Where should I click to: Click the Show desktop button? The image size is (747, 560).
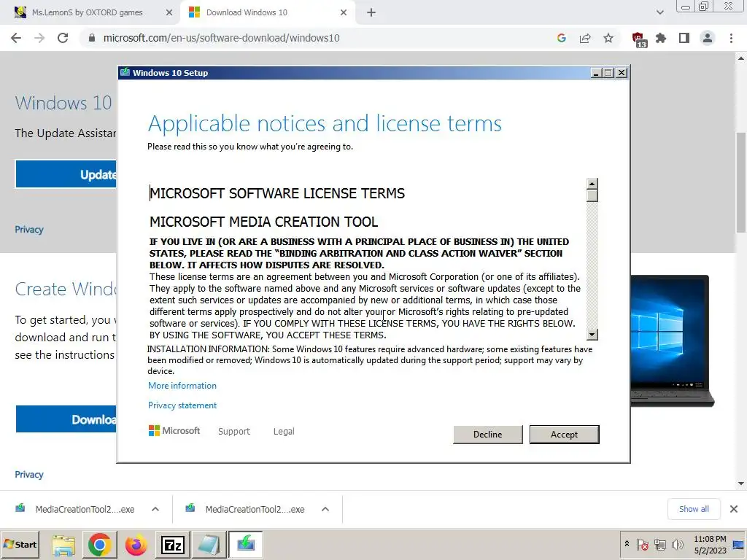tap(740, 545)
